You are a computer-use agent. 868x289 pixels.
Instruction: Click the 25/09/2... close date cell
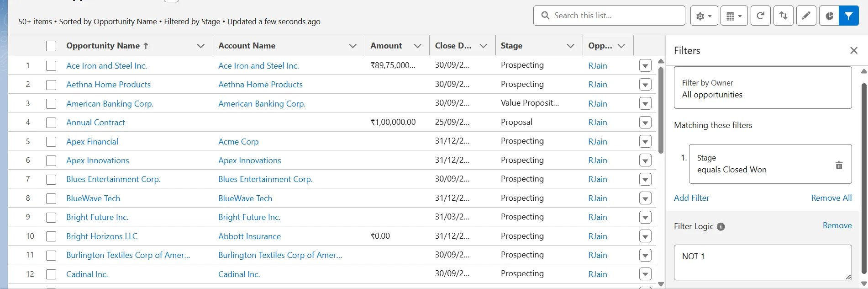pos(452,122)
